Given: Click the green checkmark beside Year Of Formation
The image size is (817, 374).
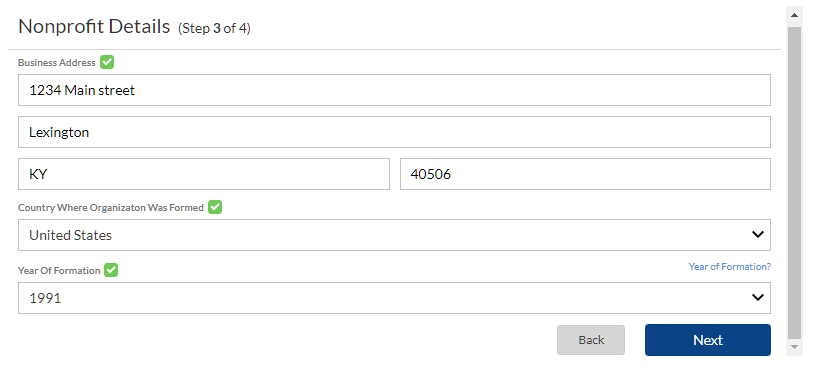Looking at the screenshot, I should point(111,270).
